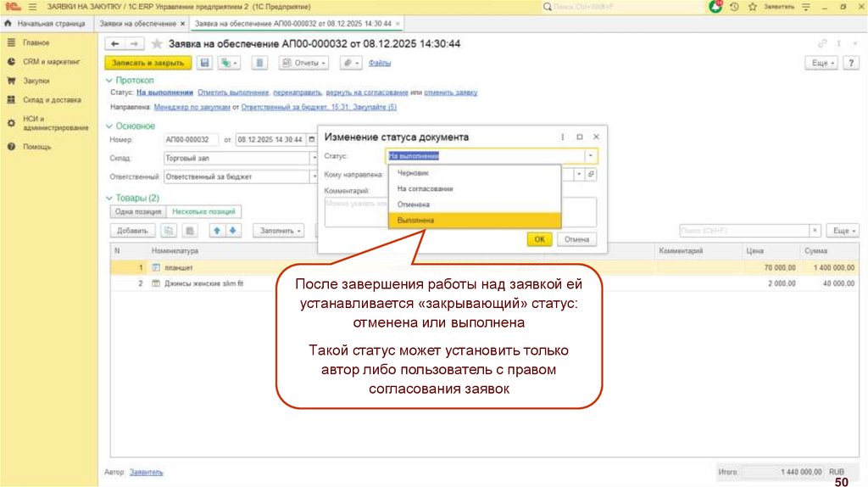Open the date picker calendar icon

coord(311,140)
